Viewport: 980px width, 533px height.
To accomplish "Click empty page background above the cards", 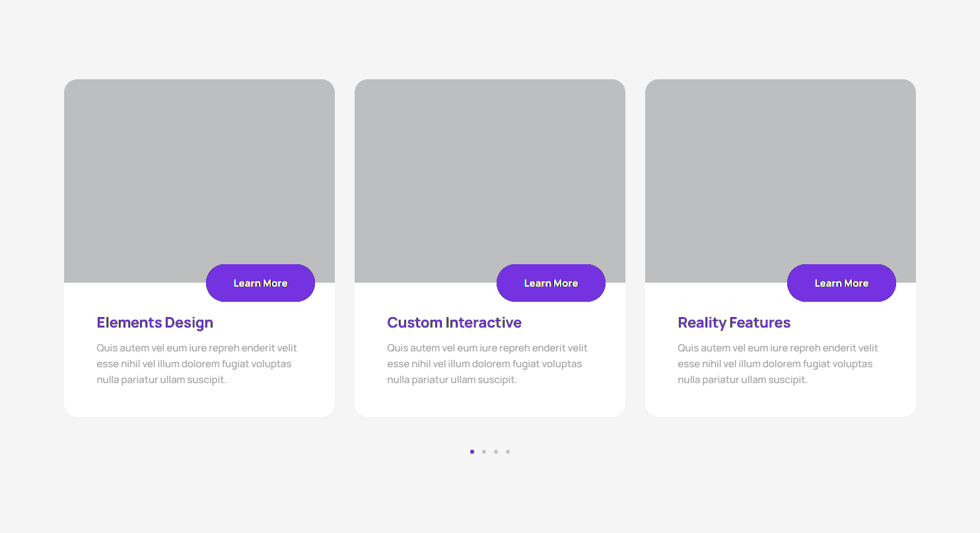I will tap(489, 38).
